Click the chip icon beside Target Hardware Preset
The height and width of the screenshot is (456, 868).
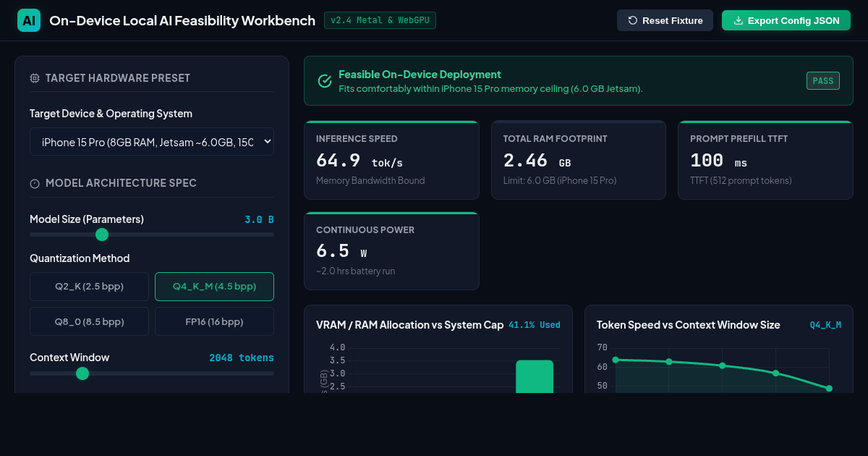(x=35, y=78)
